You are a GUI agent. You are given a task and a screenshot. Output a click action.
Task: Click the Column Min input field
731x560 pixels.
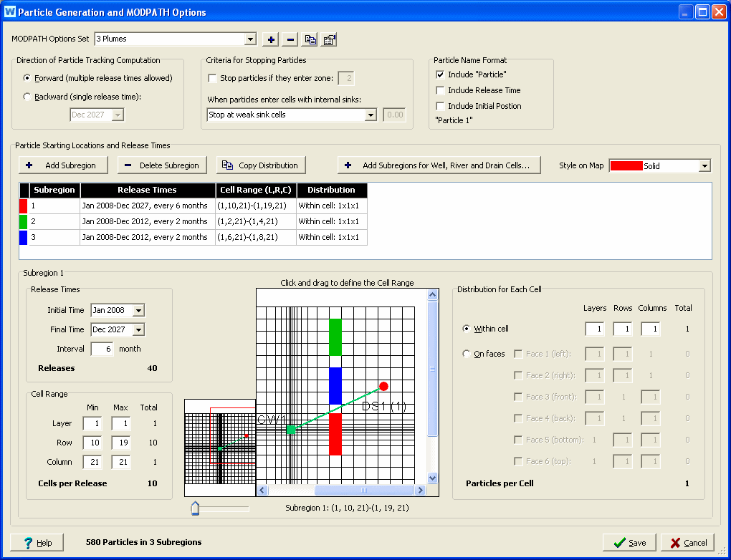tap(92, 462)
